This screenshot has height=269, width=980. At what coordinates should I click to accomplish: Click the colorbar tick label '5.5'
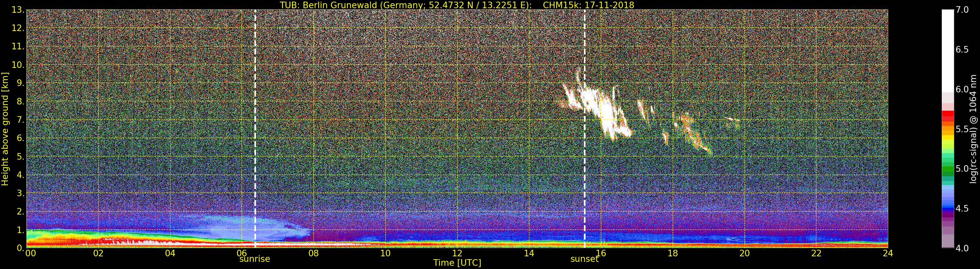click(x=962, y=129)
